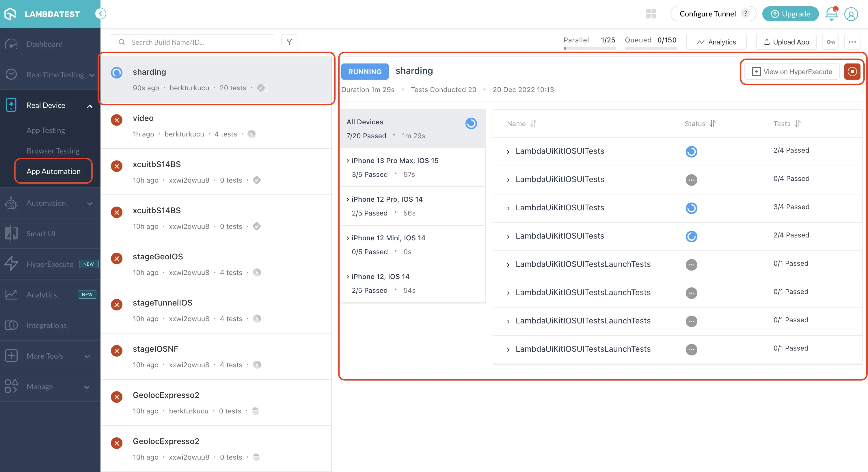Click the user profile avatar icon
Viewport: 868px width, 472px height.
pos(851,14)
